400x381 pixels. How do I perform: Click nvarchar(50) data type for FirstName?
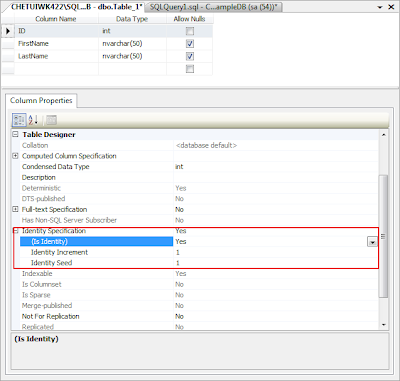click(x=132, y=44)
